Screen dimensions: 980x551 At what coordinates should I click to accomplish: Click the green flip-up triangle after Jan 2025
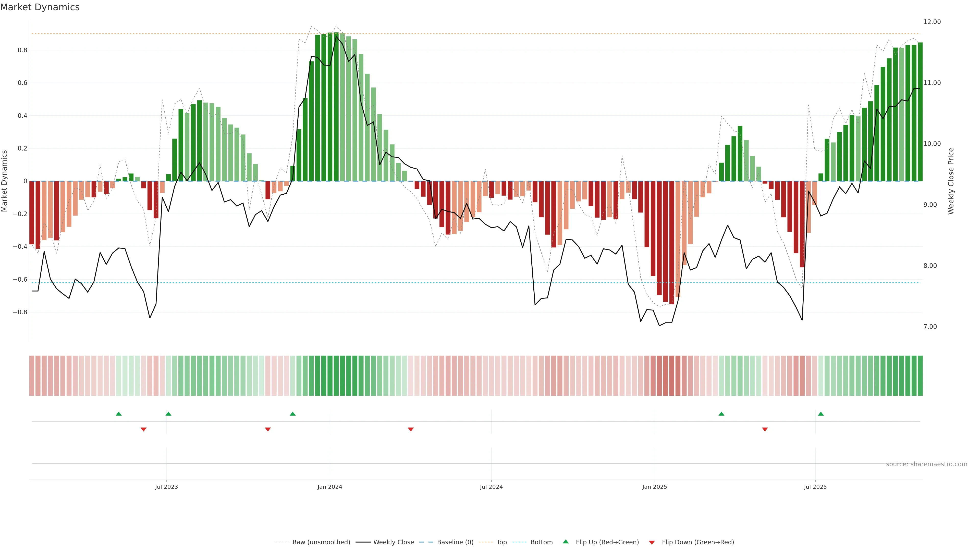click(721, 414)
